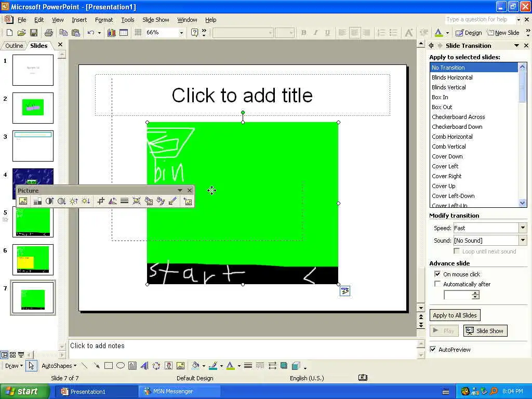The image size is (532, 399).
Task: Open the Tools menu
Action: pyautogui.click(x=128, y=20)
